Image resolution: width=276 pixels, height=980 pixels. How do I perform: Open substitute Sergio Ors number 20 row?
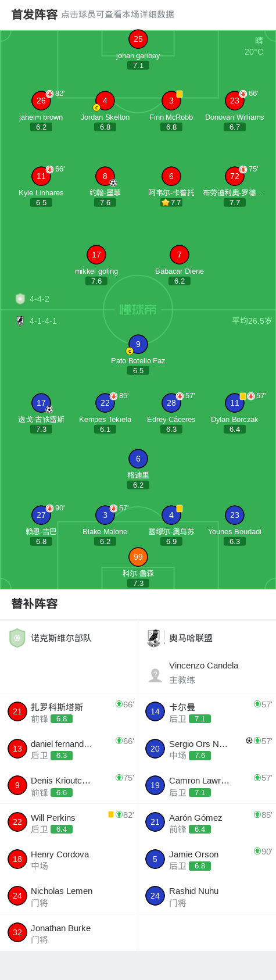[207, 749]
